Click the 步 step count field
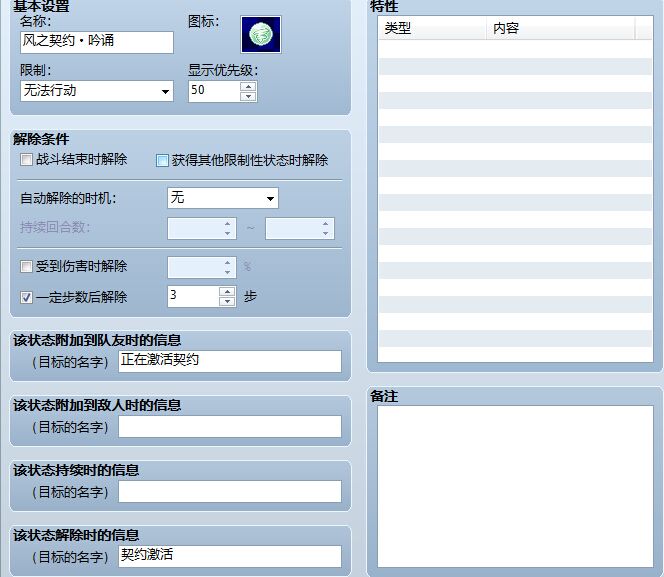Screen dimensions: 664x577 click(x=194, y=296)
